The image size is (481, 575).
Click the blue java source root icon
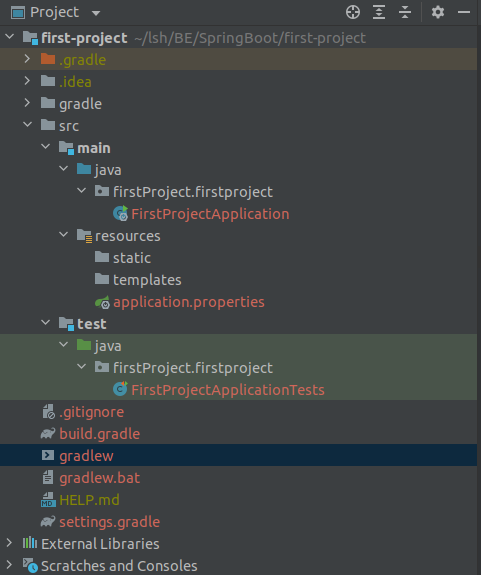point(84,169)
